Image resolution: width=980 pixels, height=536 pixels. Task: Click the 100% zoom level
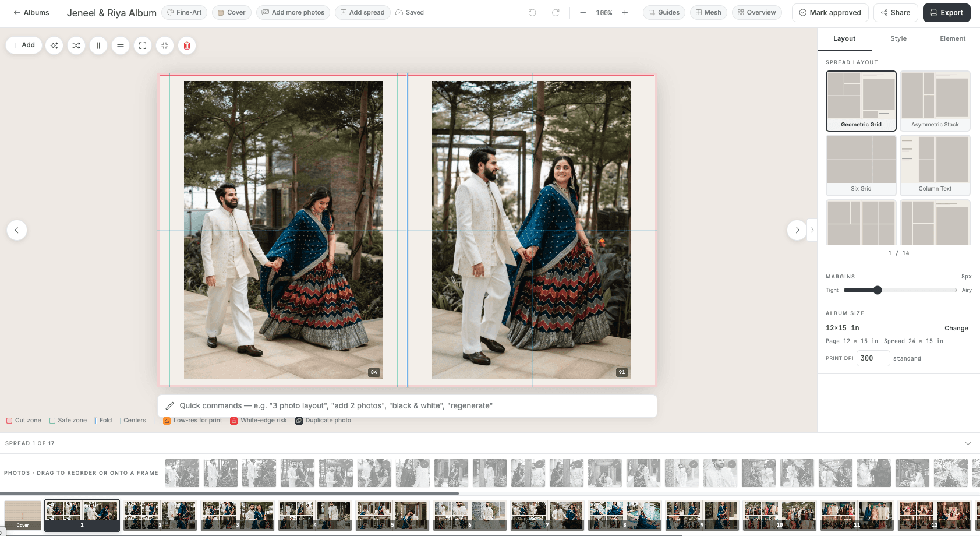604,13
